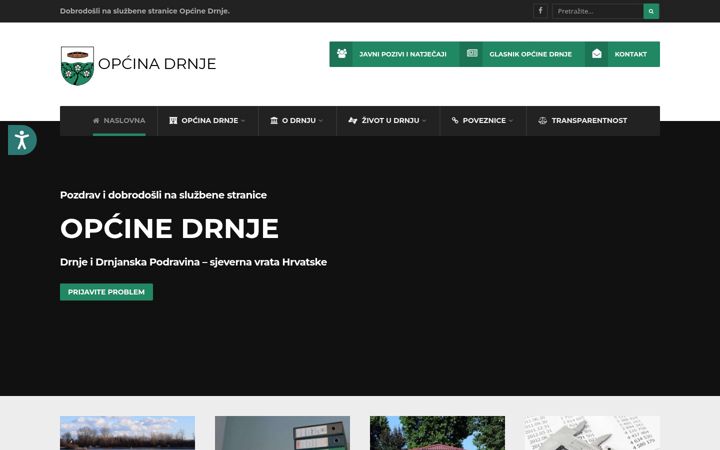Open the accessibility options widget
This screenshot has width=720, height=450.
22,140
